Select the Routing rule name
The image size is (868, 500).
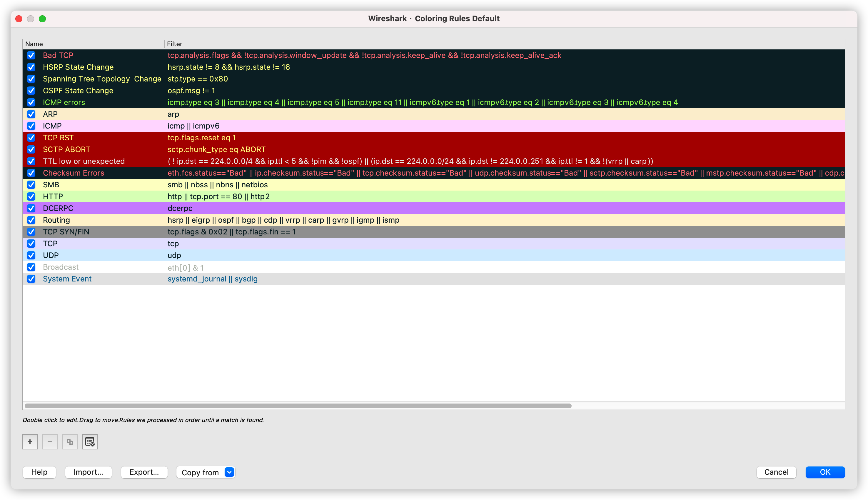[56, 220]
